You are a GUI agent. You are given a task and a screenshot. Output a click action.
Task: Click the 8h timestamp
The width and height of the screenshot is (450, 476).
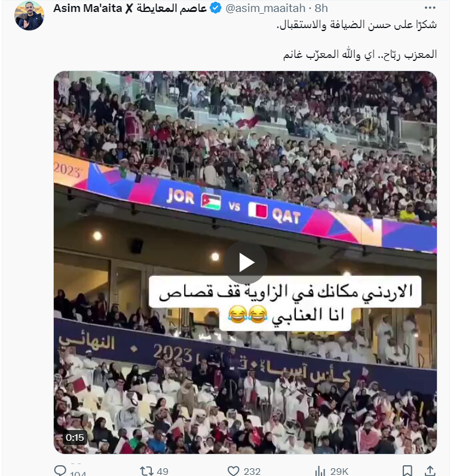(x=321, y=8)
